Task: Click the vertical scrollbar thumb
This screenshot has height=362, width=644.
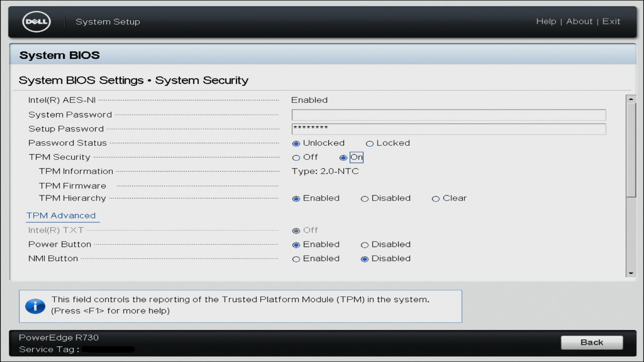Action: (631, 150)
